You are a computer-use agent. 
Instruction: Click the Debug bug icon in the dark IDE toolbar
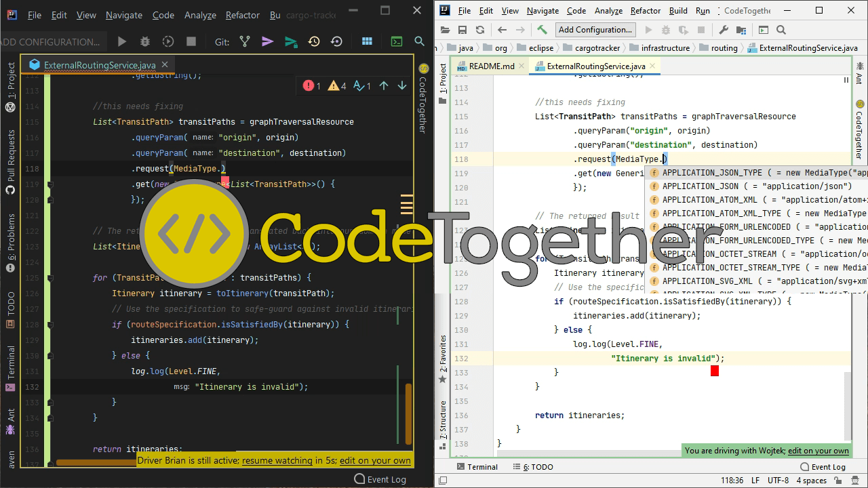(x=145, y=41)
